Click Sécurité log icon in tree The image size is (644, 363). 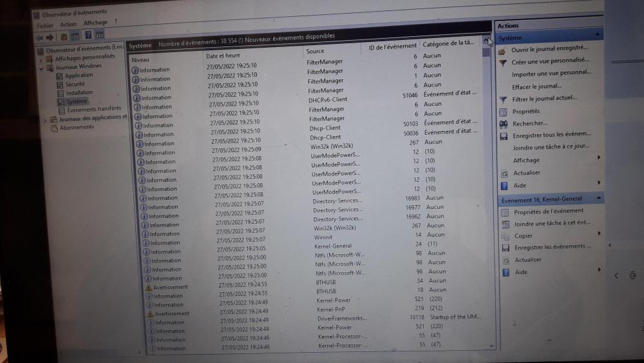[61, 84]
